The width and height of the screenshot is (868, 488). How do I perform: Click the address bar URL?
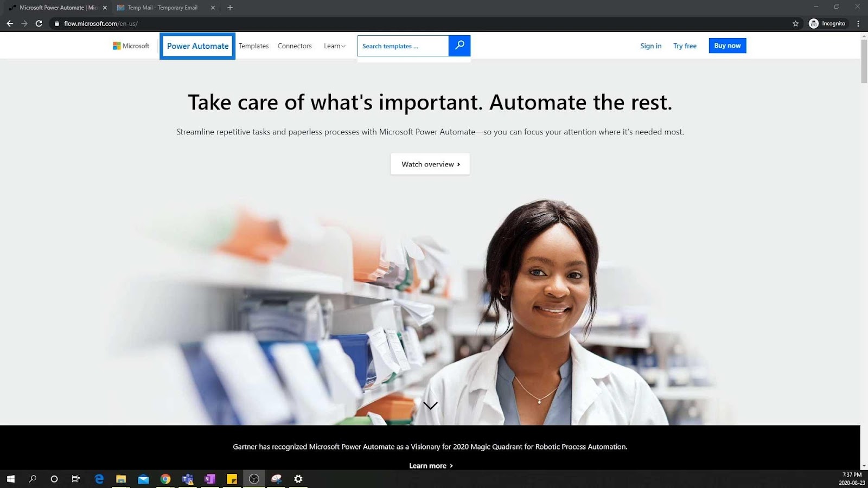coord(101,23)
